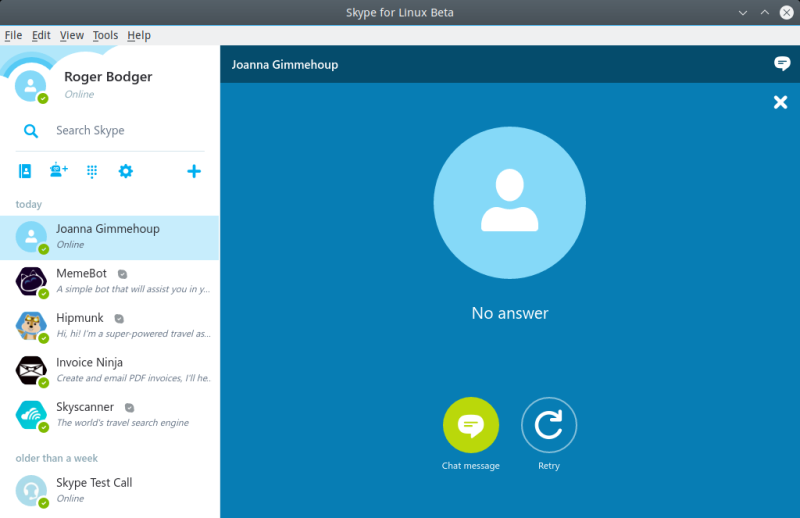Screen dimensions: 800x518
Task: Click the add bots icon
Action: pos(59,170)
